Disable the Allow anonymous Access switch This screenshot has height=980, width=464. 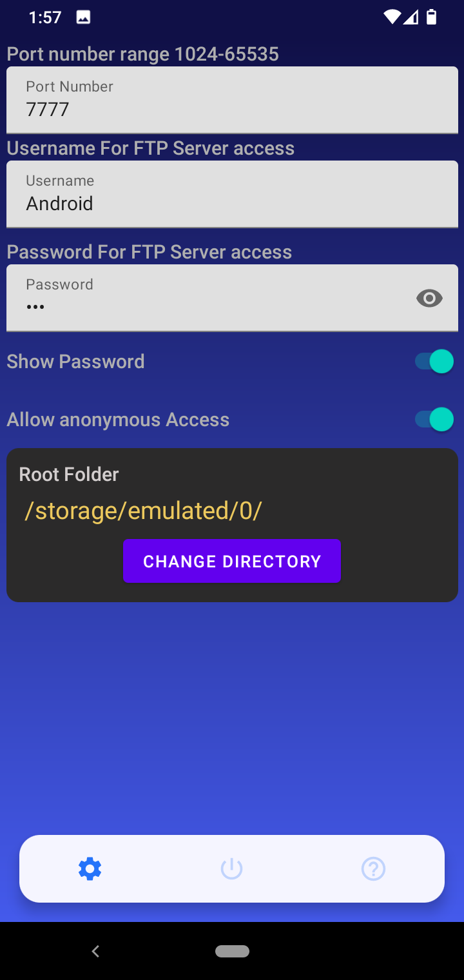(x=434, y=419)
